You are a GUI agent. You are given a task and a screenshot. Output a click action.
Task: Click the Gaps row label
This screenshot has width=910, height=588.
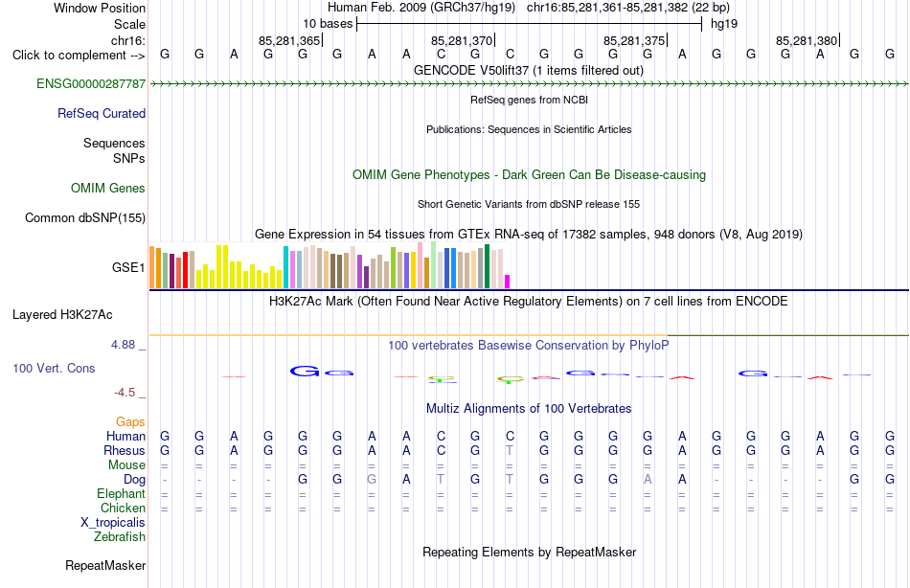(130, 422)
